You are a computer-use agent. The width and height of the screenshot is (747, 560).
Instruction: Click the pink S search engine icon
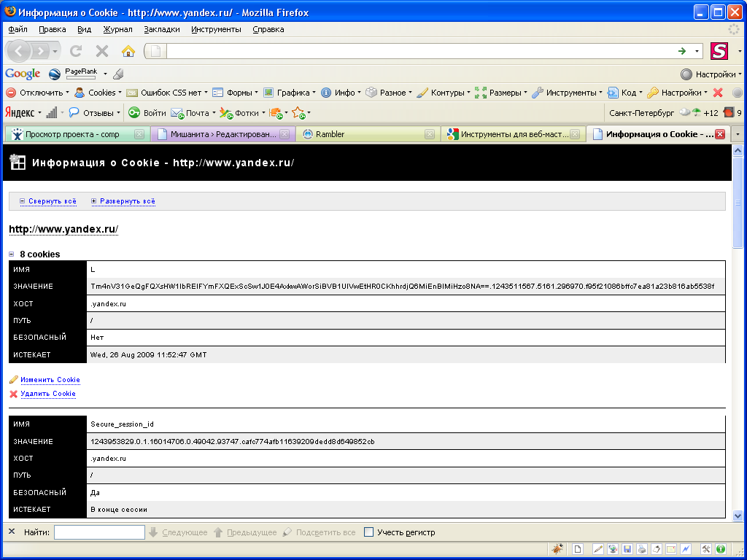coord(719,51)
